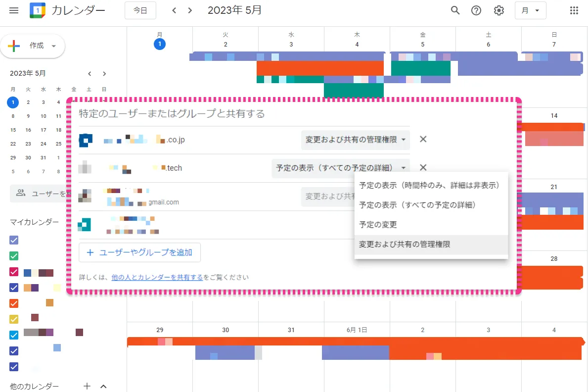
Task: Choose 予定の表示（時間枠のみ、詳細は非表示）
Action: tap(431, 185)
